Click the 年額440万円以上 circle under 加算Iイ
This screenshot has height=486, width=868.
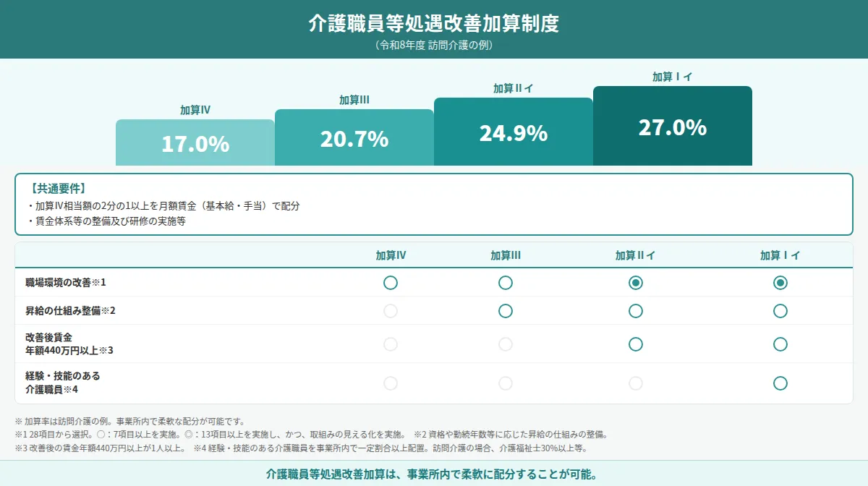point(780,344)
